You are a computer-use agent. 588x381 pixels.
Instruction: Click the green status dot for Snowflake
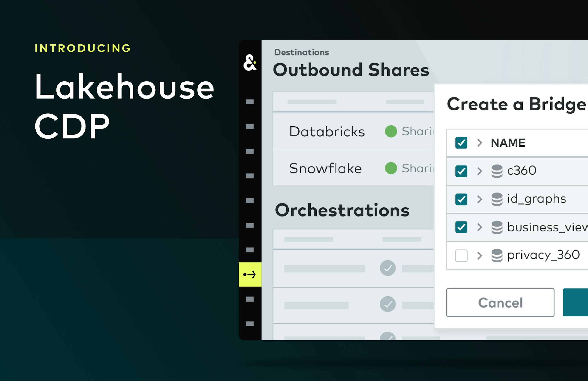pyautogui.click(x=391, y=168)
